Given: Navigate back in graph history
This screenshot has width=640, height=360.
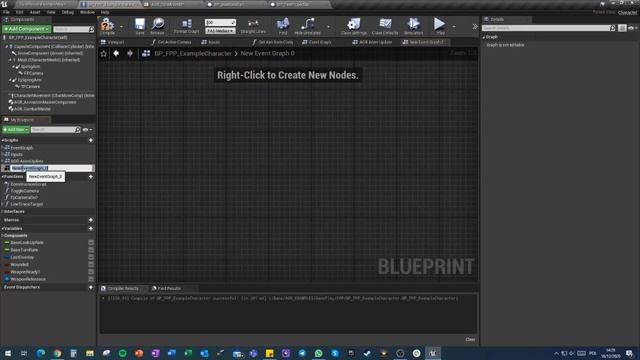Looking at the screenshot, I should pos(116,53).
